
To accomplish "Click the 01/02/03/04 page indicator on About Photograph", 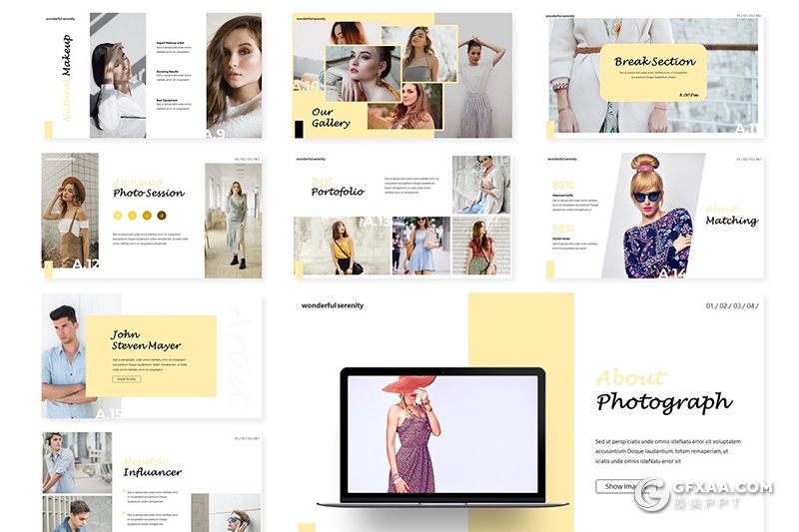I will coord(731,305).
